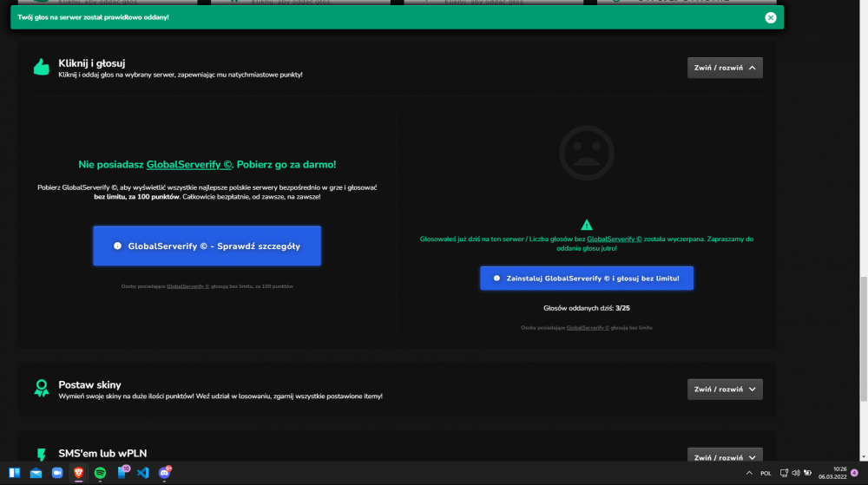Show hidden system tray icons
Viewport: 868px width, 485px height.
pyautogui.click(x=749, y=473)
